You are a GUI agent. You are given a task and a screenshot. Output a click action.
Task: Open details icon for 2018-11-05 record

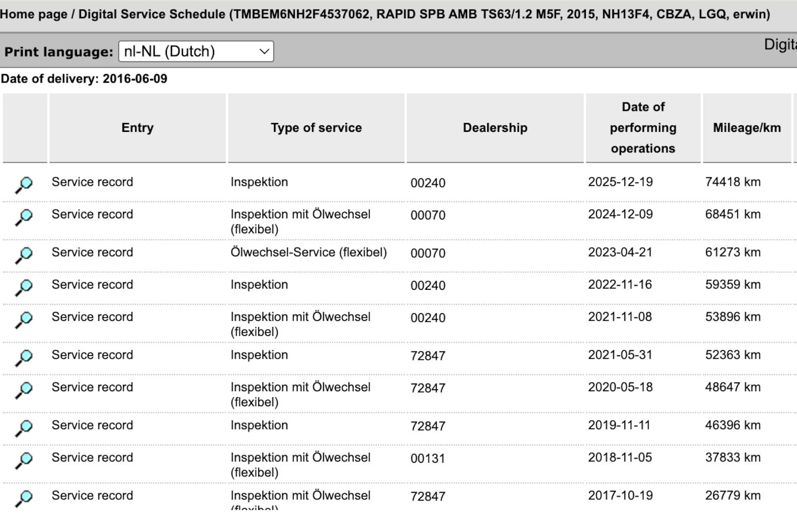(24, 461)
